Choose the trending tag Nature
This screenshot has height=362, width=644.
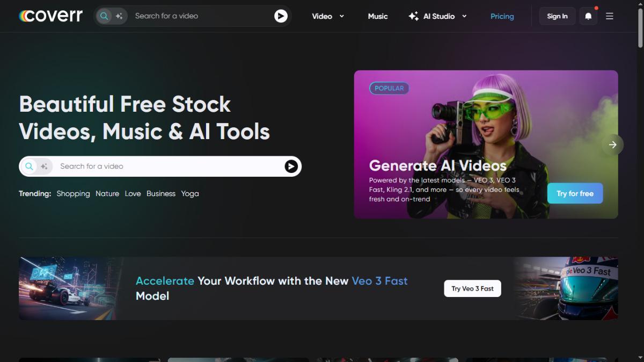tap(107, 193)
